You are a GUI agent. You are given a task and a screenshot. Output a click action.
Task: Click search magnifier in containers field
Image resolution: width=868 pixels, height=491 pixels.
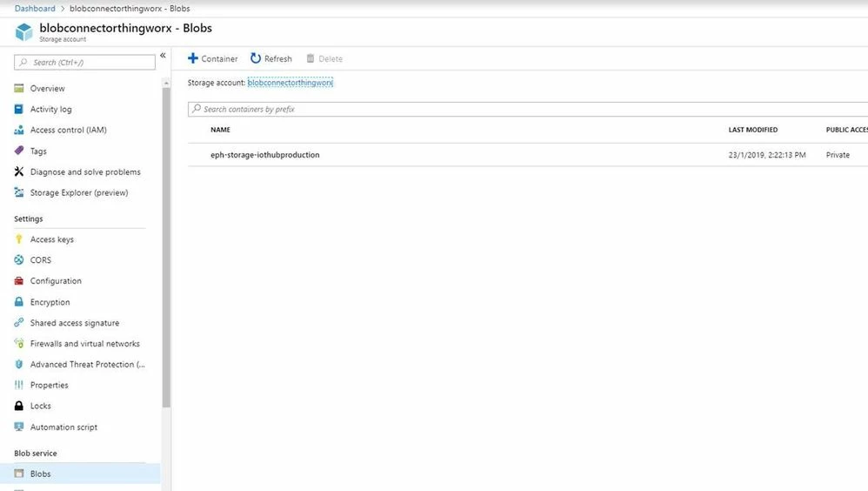(197, 109)
